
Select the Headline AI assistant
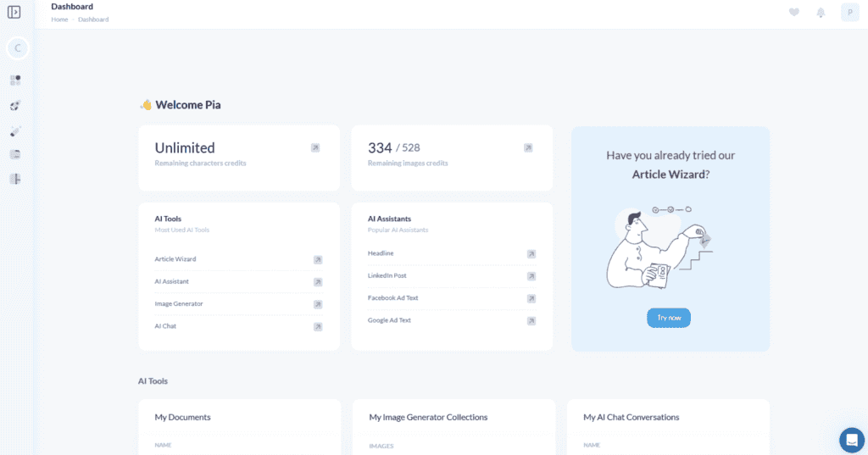[x=381, y=253]
